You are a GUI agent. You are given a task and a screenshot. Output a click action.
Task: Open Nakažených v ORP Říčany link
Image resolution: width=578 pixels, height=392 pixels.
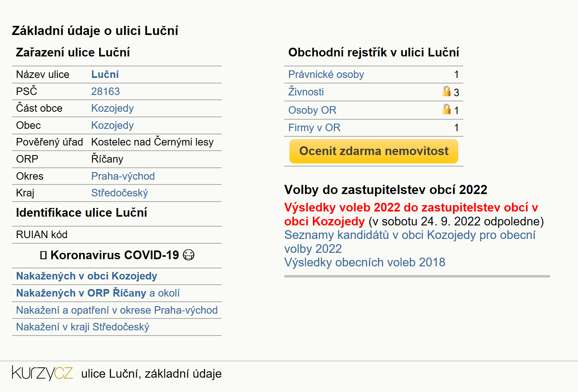coord(81,293)
